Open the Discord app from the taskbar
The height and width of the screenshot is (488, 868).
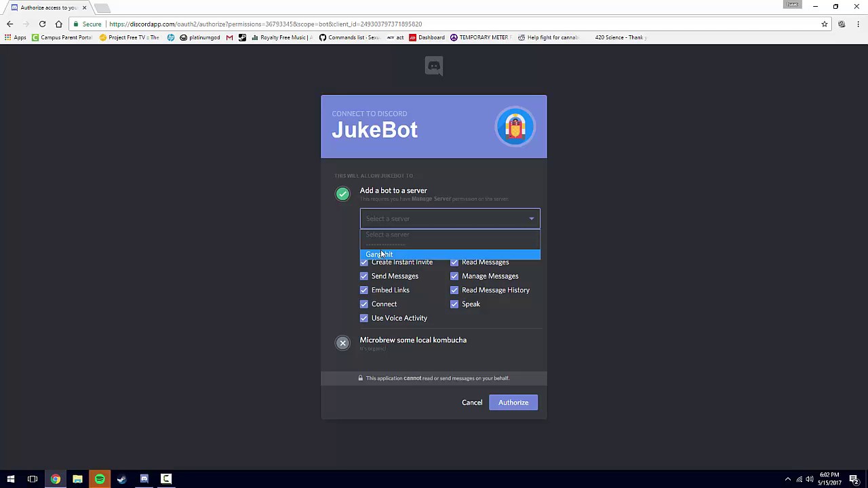pos(144,479)
